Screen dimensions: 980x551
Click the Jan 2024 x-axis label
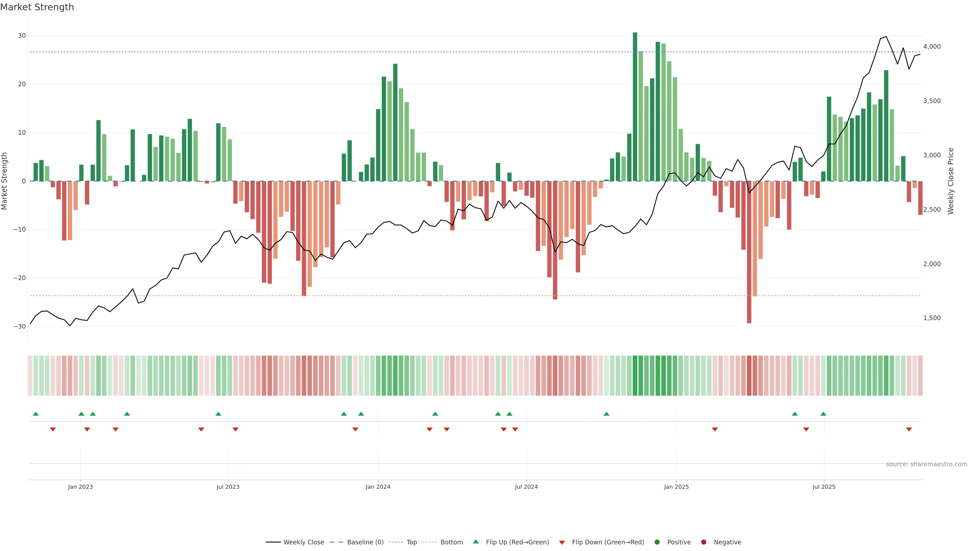click(x=378, y=487)
